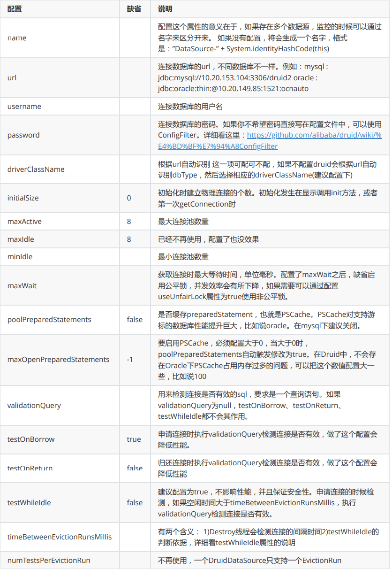Select the maxWait cell
The height and width of the screenshot is (569, 392).
[x=60, y=285]
